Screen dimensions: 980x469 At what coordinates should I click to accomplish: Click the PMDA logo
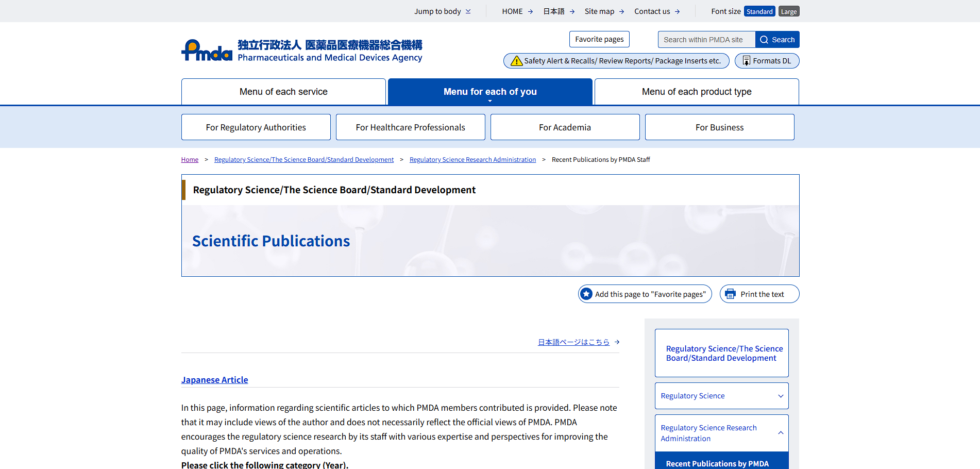pyautogui.click(x=207, y=51)
